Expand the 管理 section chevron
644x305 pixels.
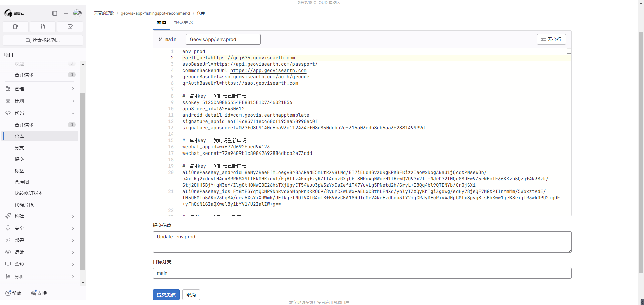coord(73,89)
